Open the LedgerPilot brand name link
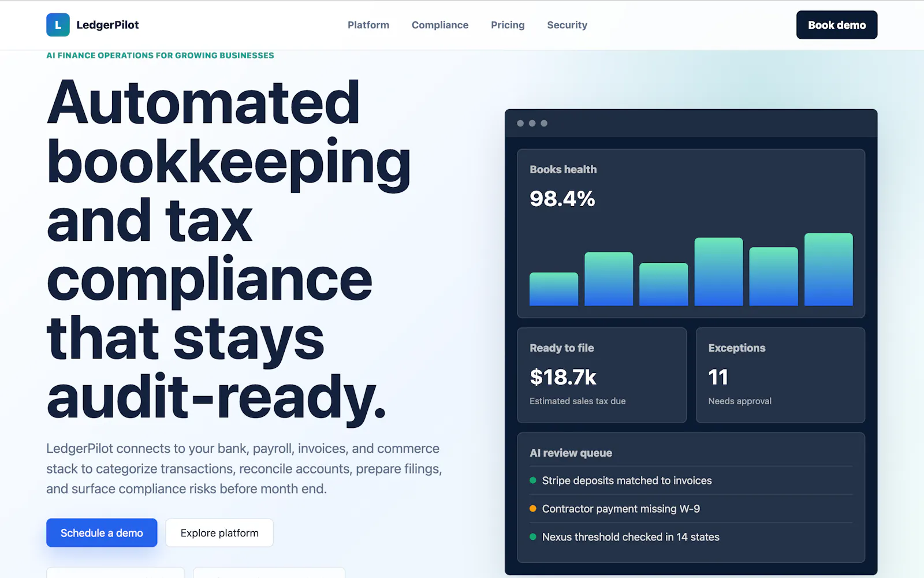 pyautogui.click(x=107, y=25)
